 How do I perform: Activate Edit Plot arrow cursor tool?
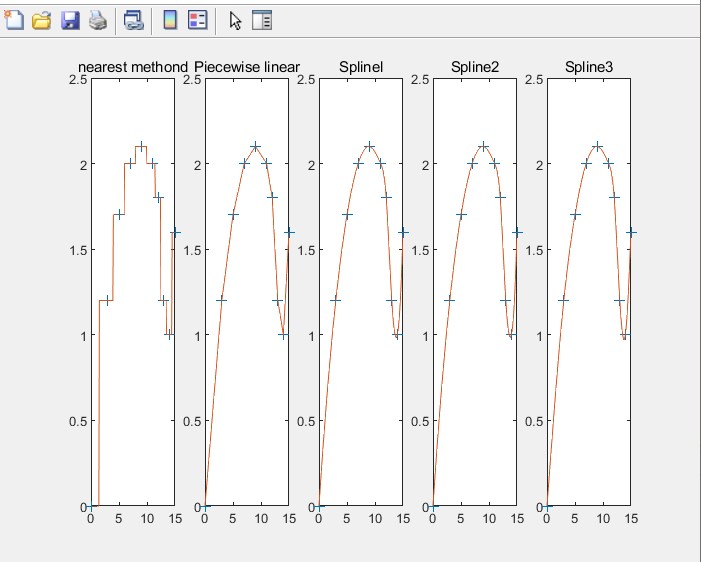coord(235,21)
